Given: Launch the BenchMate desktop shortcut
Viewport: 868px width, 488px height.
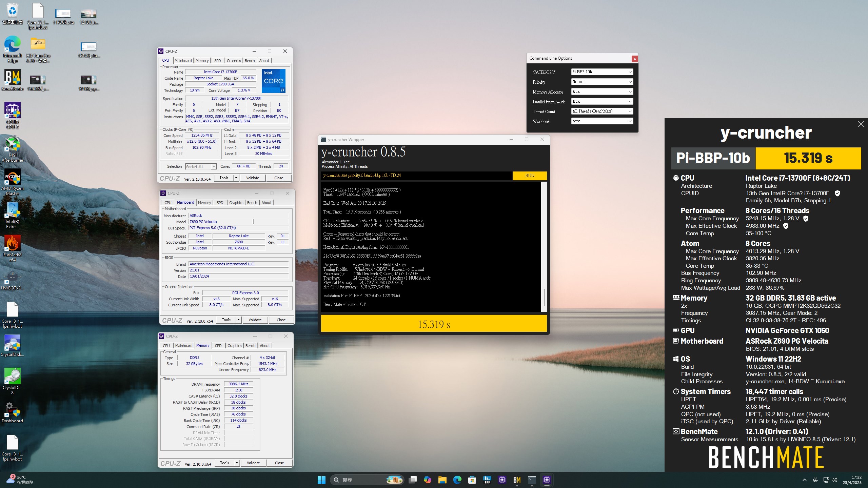Looking at the screenshot, I should (x=12, y=80).
